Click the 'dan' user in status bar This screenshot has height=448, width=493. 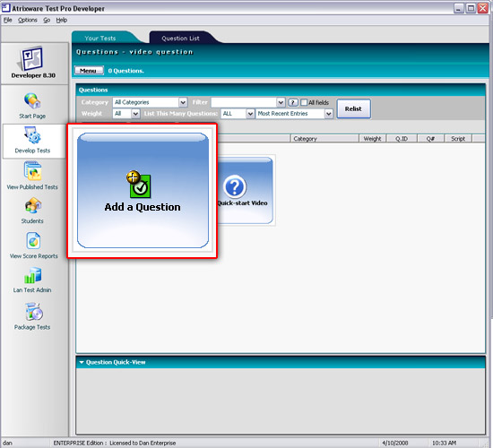(x=7, y=443)
